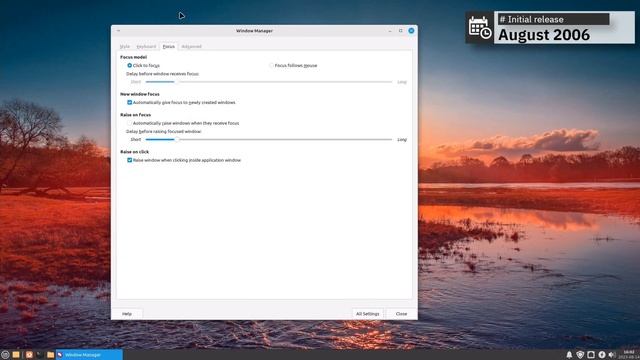640x360 pixels.
Task: Open the applications menu in taskbar
Action: pyautogui.click(x=5, y=355)
